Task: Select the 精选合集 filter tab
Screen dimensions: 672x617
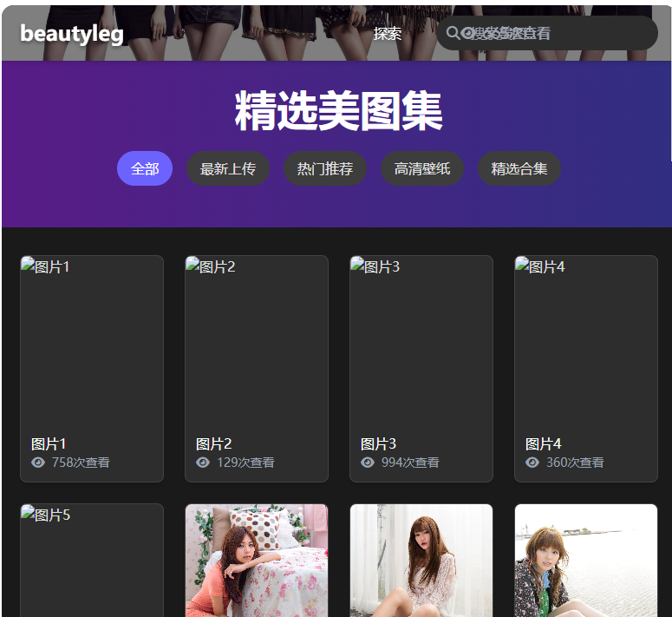Action: (x=519, y=168)
